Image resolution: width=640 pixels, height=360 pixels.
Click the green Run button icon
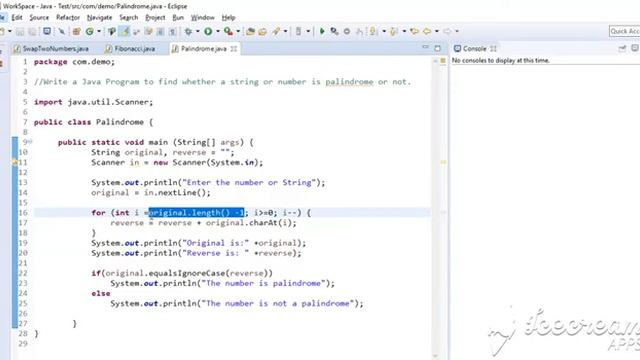[x=208, y=31]
